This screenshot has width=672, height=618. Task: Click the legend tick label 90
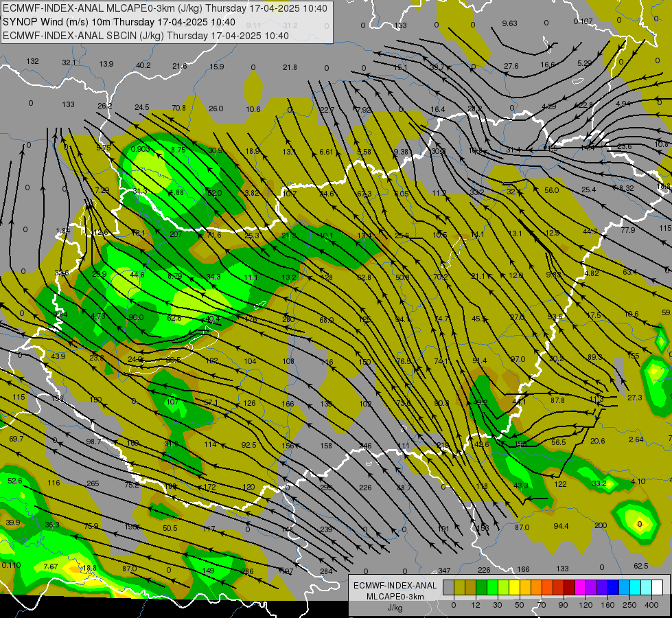pyautogui.click(x=563, y=605)
